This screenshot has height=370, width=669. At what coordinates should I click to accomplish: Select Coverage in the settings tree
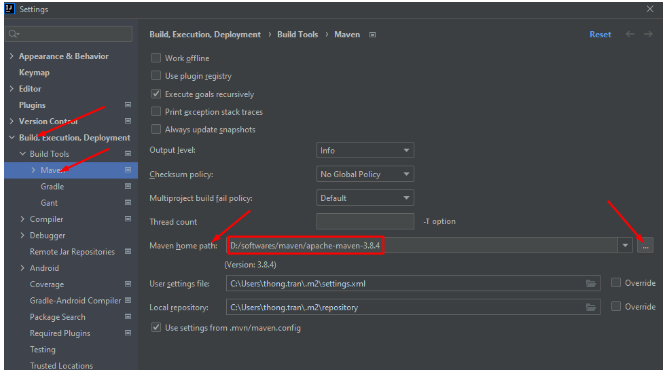[x=47, y=284]
